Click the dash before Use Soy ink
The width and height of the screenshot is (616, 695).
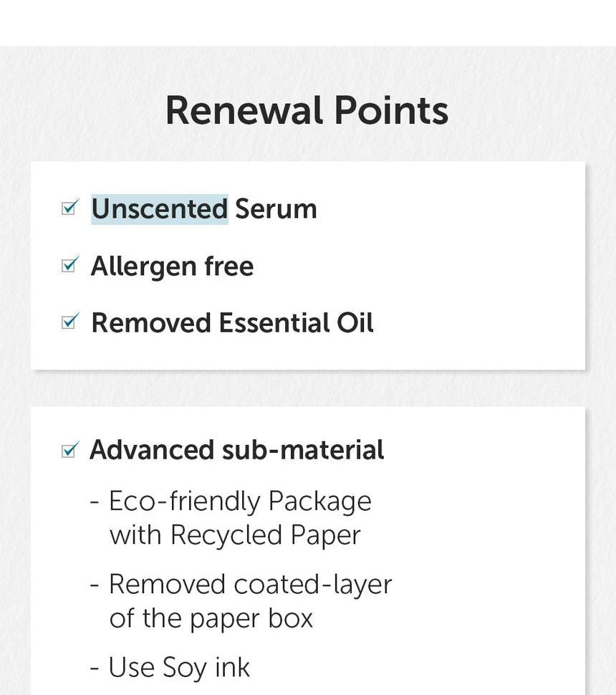click(95, 668)
